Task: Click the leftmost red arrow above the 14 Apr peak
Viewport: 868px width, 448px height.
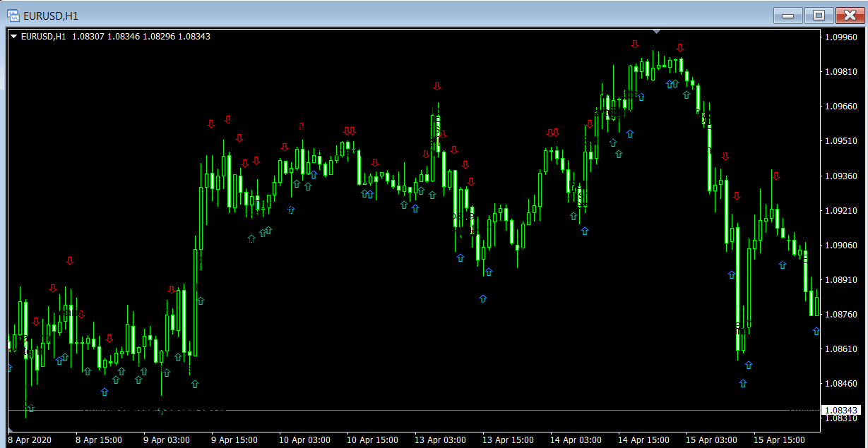Action: tap(635, 44)
